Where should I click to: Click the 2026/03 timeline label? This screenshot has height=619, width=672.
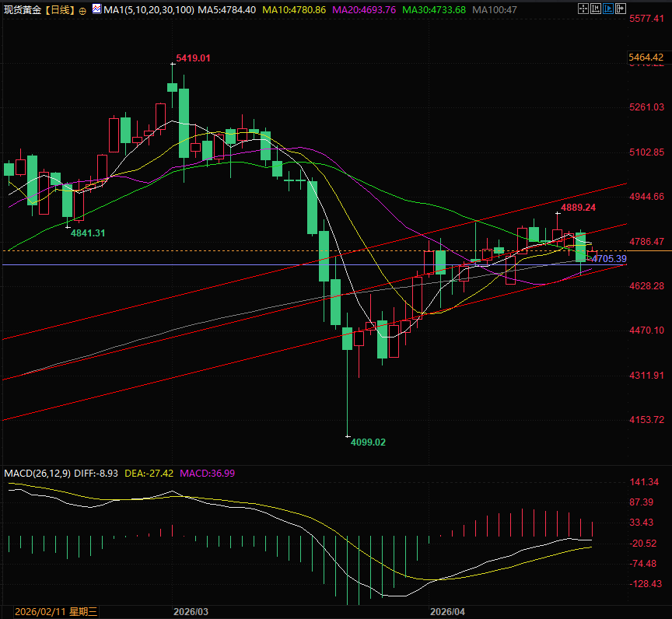pos(191,612)
